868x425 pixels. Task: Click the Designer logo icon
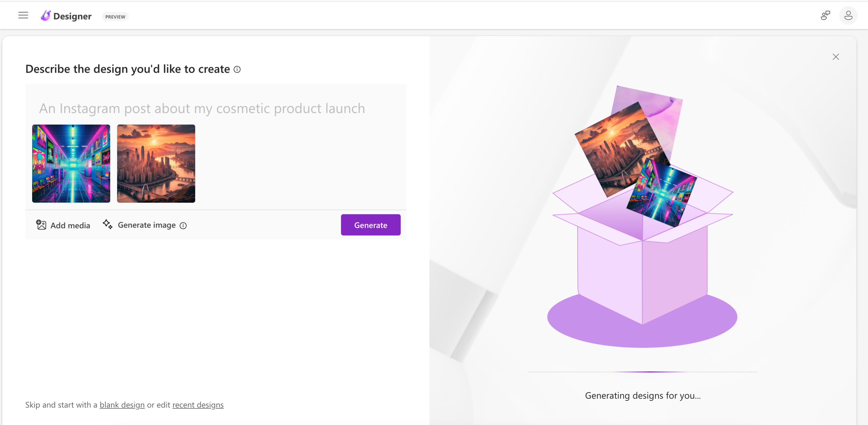click(45, 16)
